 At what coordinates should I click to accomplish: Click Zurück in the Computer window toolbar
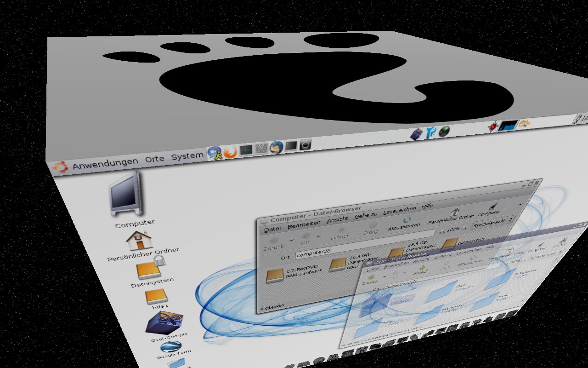[273, 243]
